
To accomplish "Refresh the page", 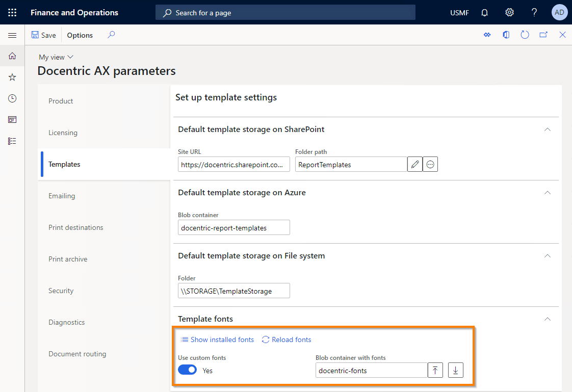I will coord(525,35).
